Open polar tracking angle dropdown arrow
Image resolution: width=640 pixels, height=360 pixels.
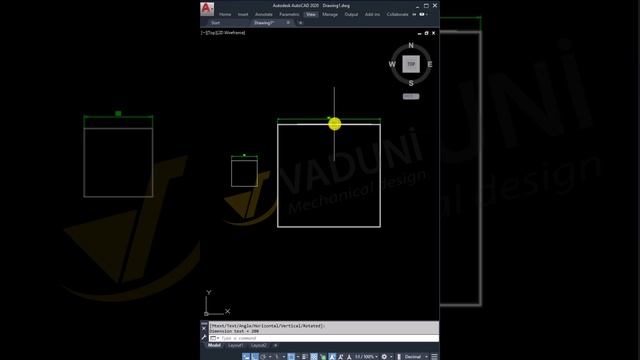[270, 357]
